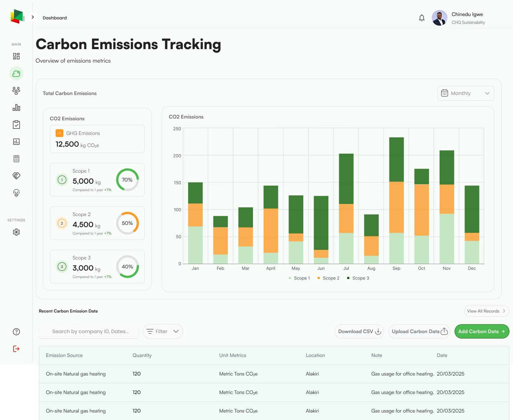This screenshot has height=420, width=513.
Task: Open the View All Records link
Action: pyautogui.click(x=486, y=311)
